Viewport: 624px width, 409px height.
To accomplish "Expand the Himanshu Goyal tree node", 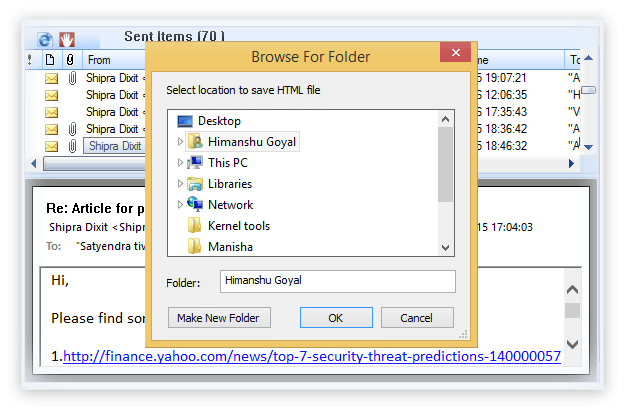I will tap(180, 142).
